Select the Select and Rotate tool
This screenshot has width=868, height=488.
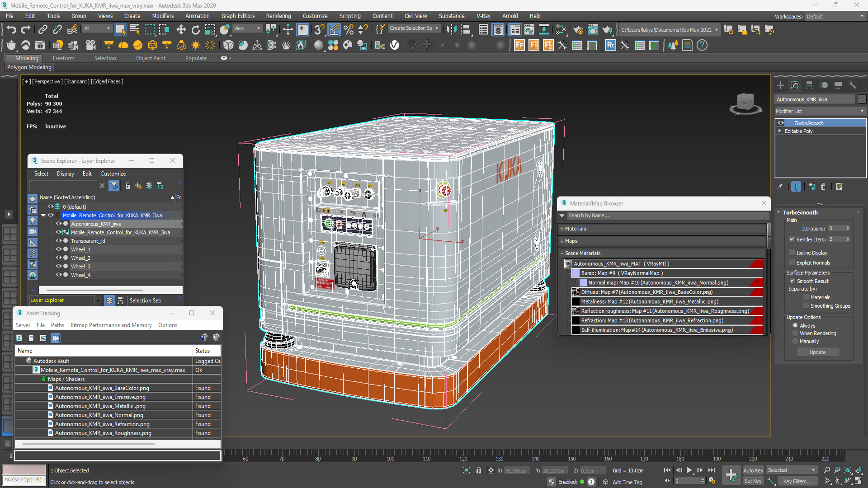tap(196, 30)
